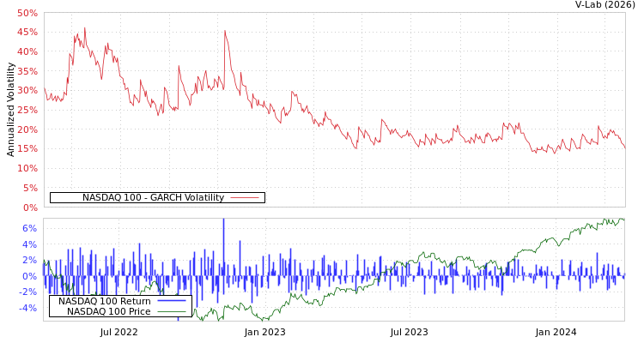Click the right end of the red volatility line
Screen dimensions: 644x343
pyautogui.click(x=624, y=147)
